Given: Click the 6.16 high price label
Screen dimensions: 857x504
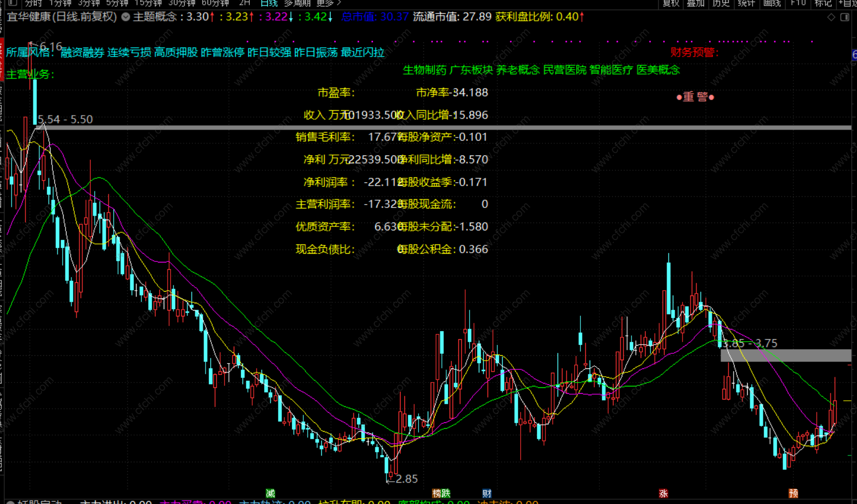Looking at the screenshot, I should [51, 47].
